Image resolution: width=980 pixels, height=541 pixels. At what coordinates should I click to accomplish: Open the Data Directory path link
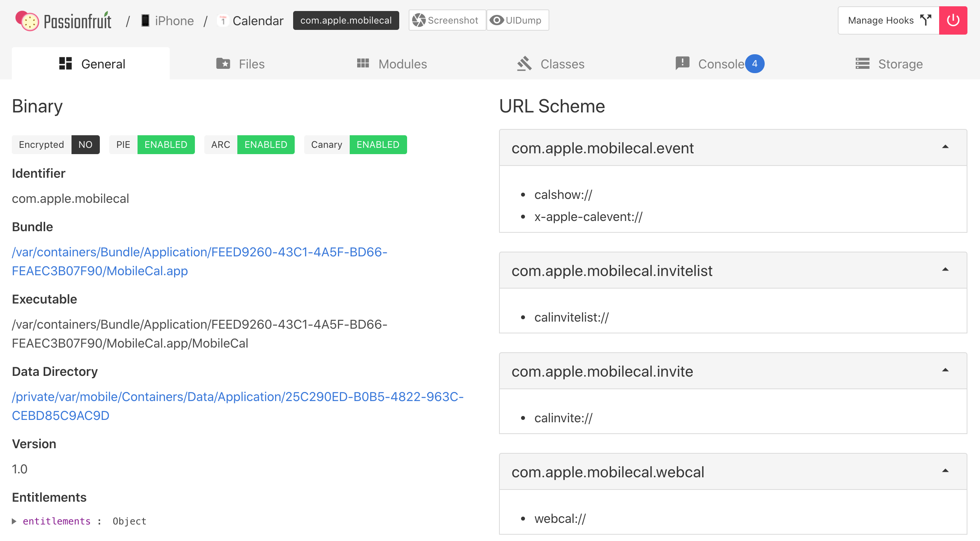[237, 406]
